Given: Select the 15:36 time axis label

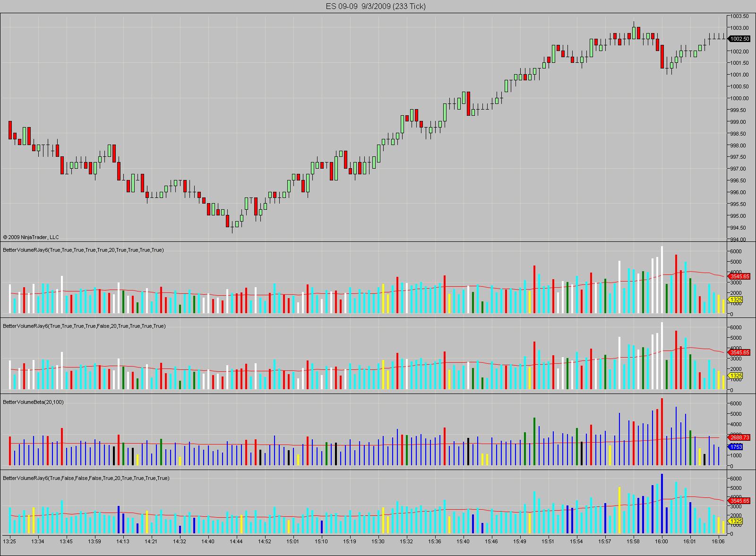Looking at the screenshot, I should tap(435, 541).
